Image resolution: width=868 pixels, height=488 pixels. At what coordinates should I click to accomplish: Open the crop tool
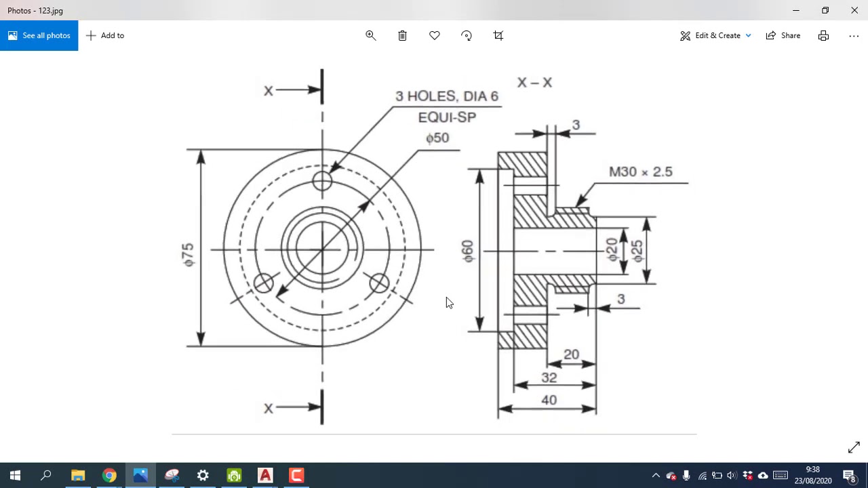[x=498, y=35]
